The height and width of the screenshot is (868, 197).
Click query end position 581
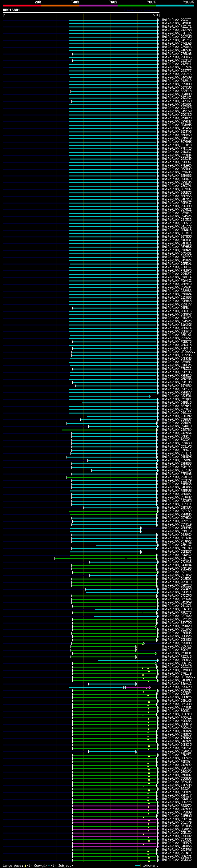155,15
